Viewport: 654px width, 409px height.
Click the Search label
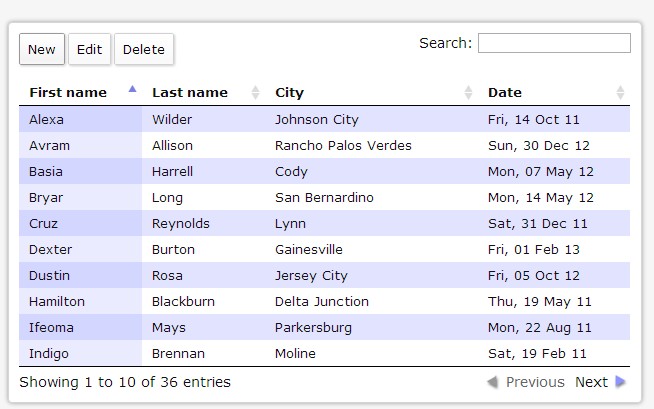(x=445, y=43)
